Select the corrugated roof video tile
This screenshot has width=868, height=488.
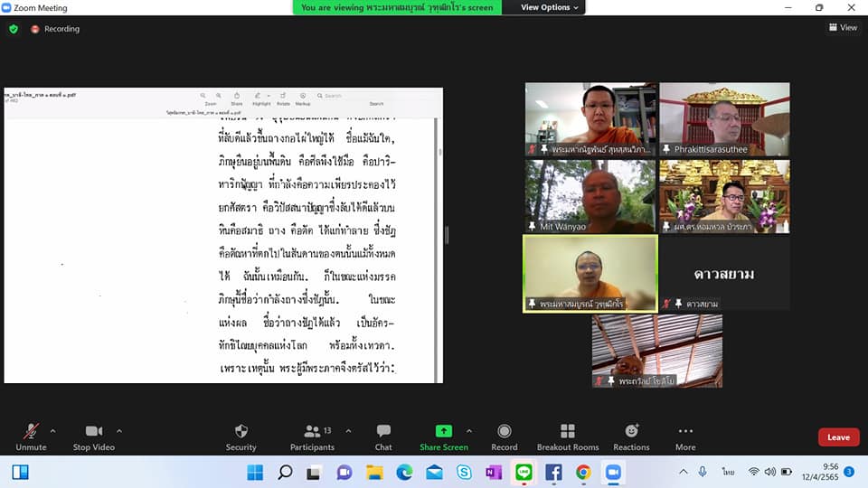click(657, 351)
